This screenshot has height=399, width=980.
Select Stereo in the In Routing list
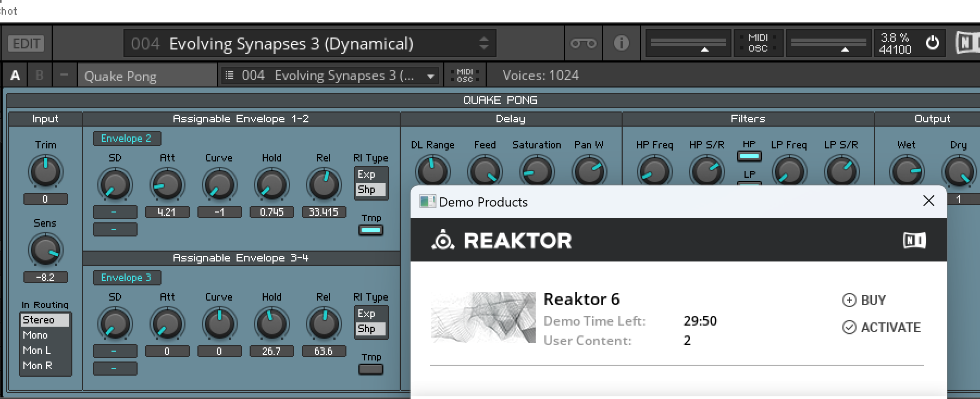[46, 320]
